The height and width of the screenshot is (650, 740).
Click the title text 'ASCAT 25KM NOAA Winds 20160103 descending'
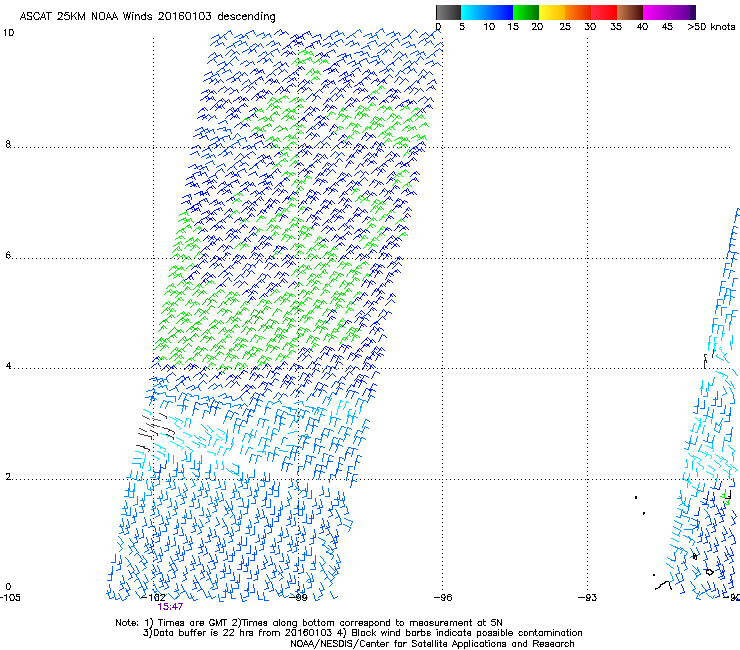click(x=147, y=16)
